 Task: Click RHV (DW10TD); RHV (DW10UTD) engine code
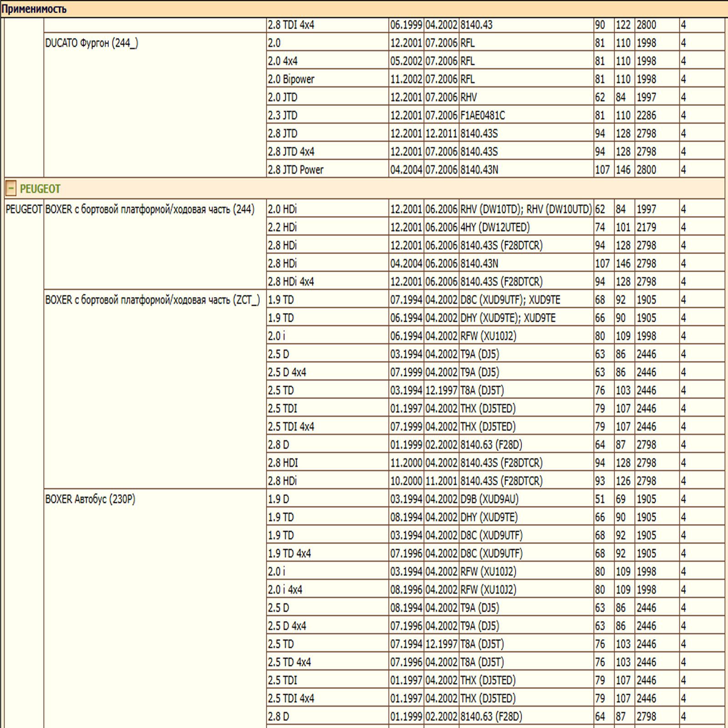526,209
